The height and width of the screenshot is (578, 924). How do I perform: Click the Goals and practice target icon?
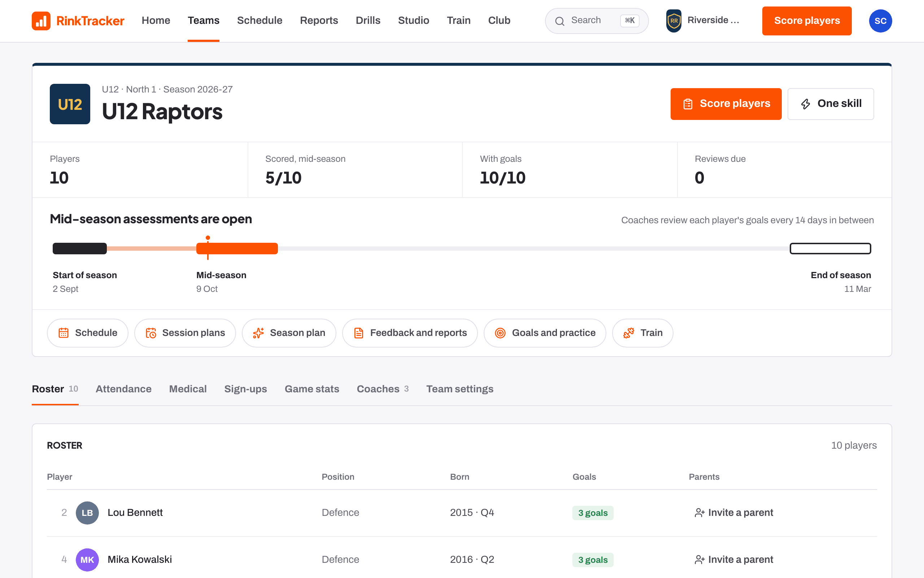[500, 333]
